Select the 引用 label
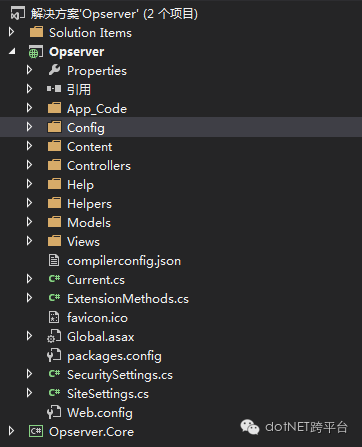 point(79,89)
